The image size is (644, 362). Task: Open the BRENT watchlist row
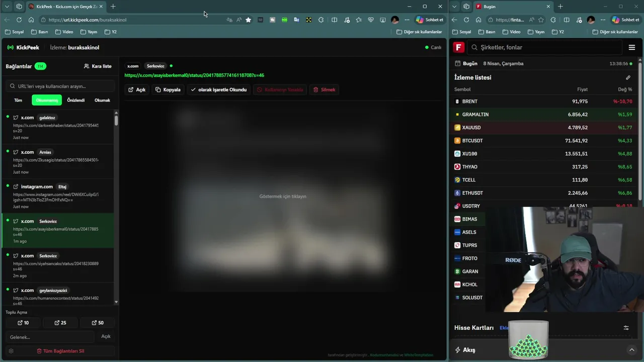tap(543, 101)
